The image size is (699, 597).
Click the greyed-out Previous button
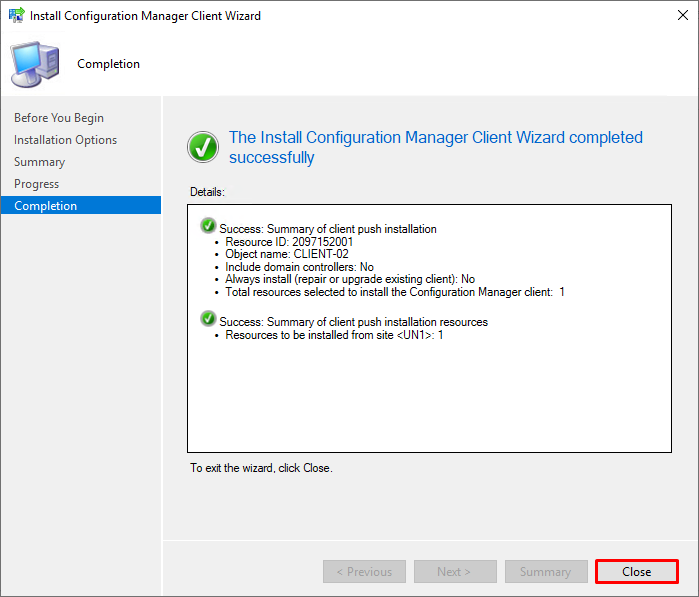(x=364, y=571)
